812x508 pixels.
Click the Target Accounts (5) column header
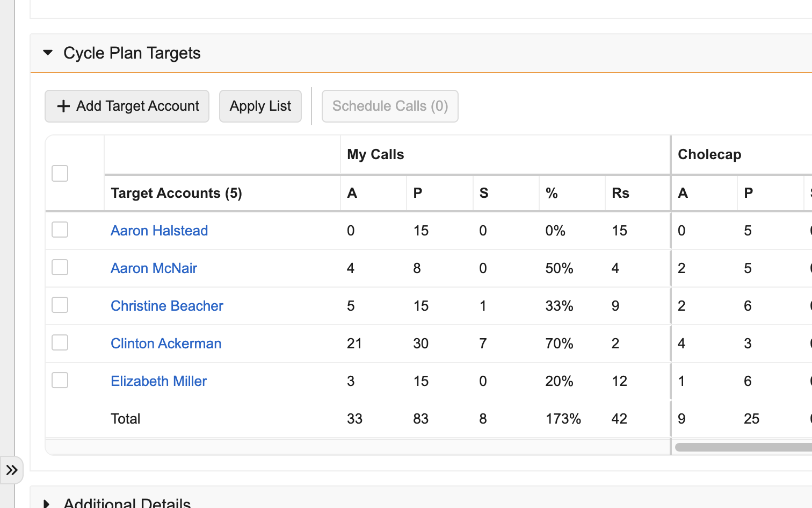point(176,193)
